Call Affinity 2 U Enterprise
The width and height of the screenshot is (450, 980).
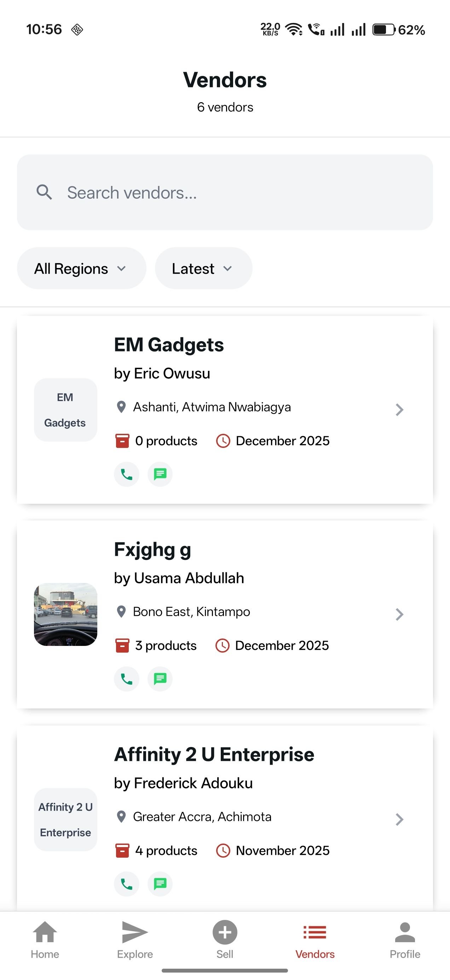tap(126, 884)
